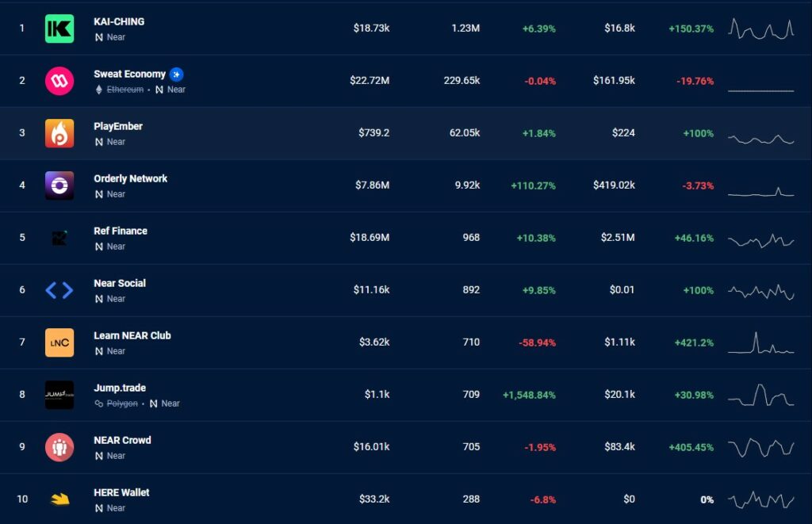Click the blue badge beside Sweat Economy
Viewport: 812px width, 524px height.
tap(177, 75)
